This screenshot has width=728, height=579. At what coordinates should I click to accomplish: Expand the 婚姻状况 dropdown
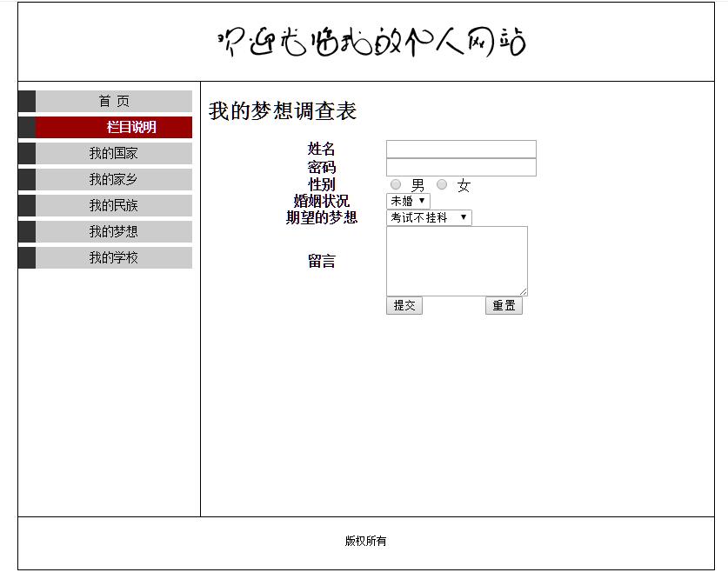pyautogui.click(x=408, y=201)
